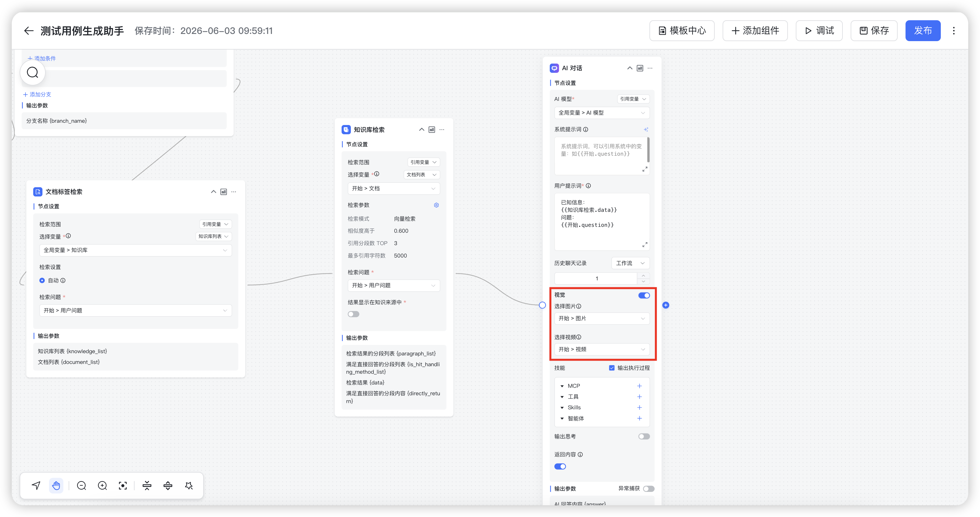980x517 pixels.
Task: Expand the 系统提示词 editor fullscreen icon
Action: coord(645,169)
